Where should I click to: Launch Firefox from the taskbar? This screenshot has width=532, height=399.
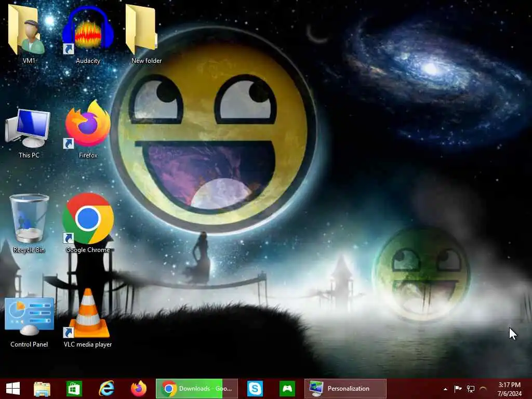[138, 389]
